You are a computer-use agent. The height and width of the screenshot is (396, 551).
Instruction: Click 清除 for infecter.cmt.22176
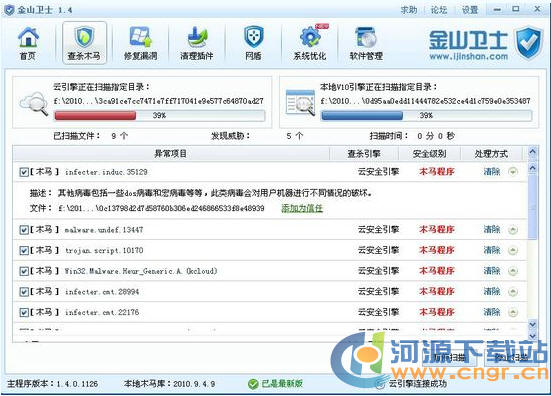click(492, 312)
